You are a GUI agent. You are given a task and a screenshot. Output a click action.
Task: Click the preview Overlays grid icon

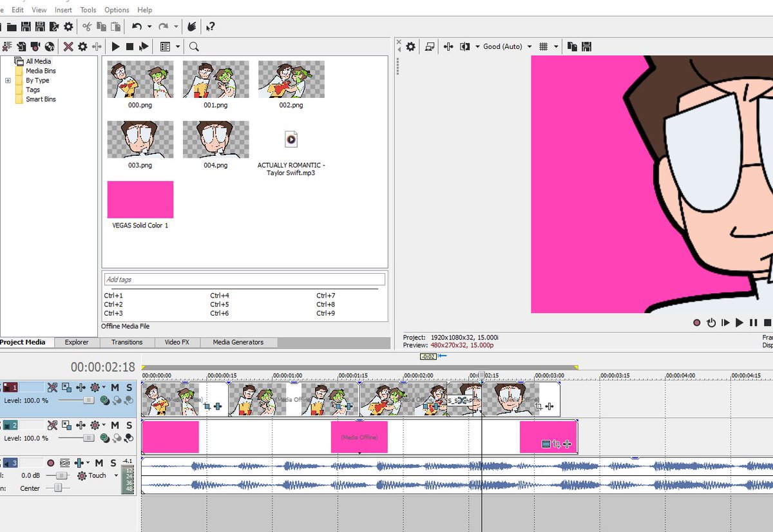(543, 46)
